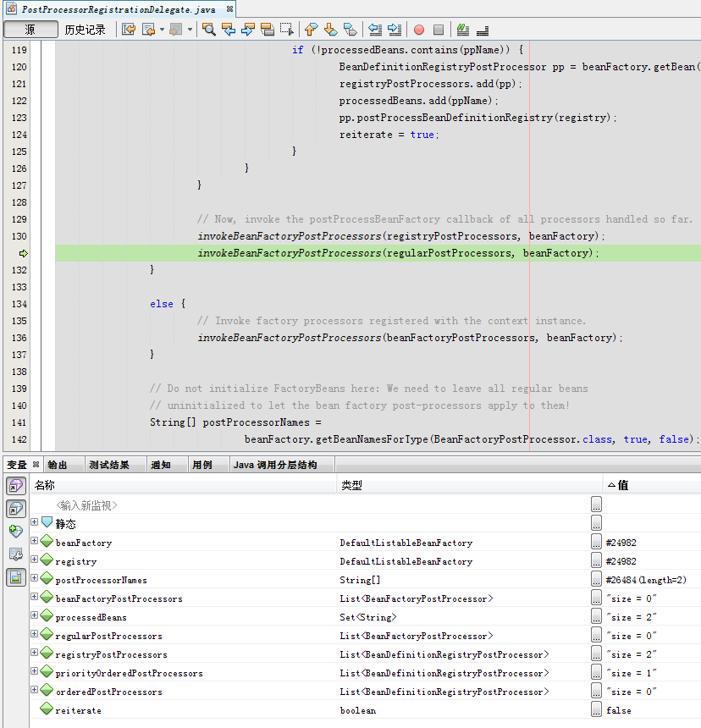Sort variables by 值 column header
This screenshot has height=728, width=701.
652,485
